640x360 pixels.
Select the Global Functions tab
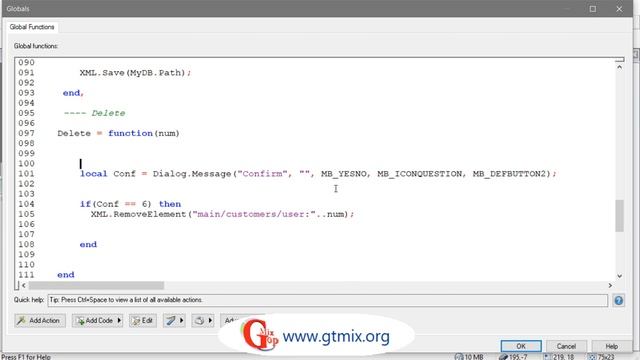pyautogui.click(x=32, y=27)
